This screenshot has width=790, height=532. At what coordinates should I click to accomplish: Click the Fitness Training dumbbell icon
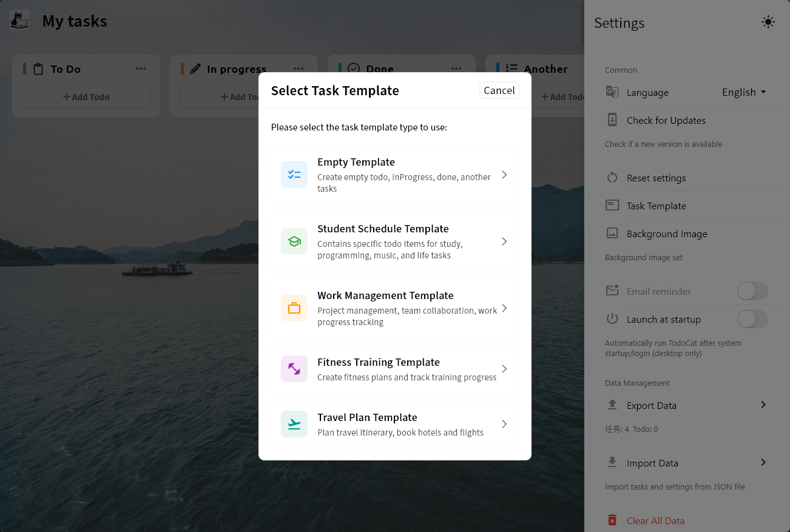tap(294, 369)
